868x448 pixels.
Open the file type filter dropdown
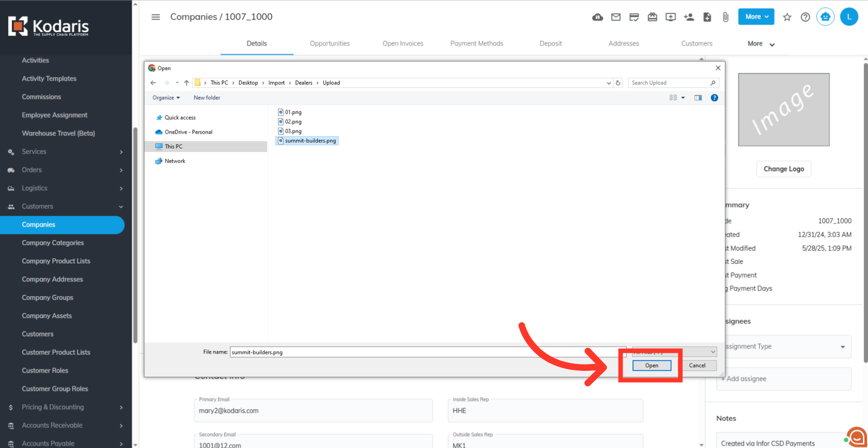(674, 352)
